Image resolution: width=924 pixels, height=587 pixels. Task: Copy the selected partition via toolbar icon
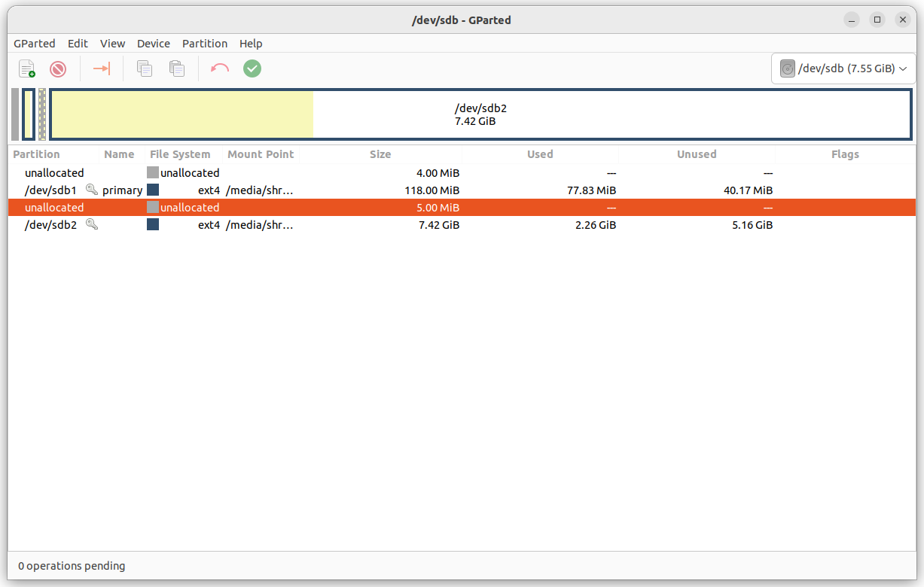tap(143, 68)
